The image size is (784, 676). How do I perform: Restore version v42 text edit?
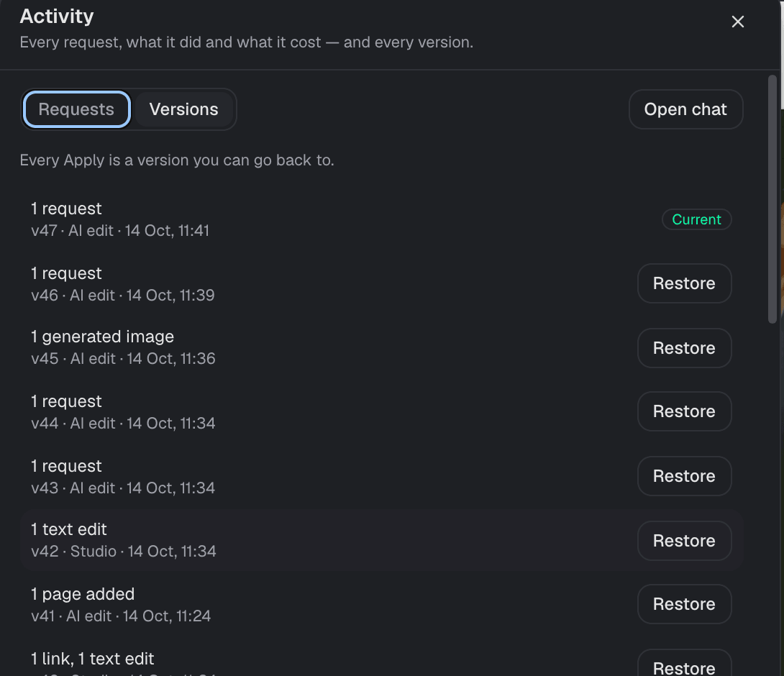pyautogui.click(x=684, y=541)
